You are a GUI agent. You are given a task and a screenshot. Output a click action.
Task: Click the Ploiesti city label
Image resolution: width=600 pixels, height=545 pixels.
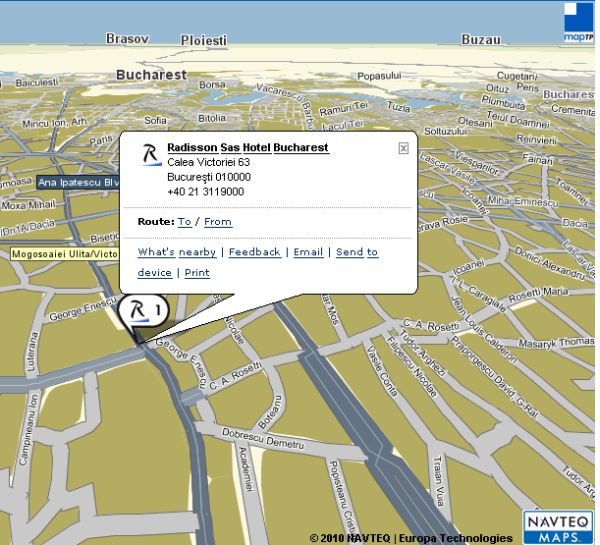click(204, 40)
